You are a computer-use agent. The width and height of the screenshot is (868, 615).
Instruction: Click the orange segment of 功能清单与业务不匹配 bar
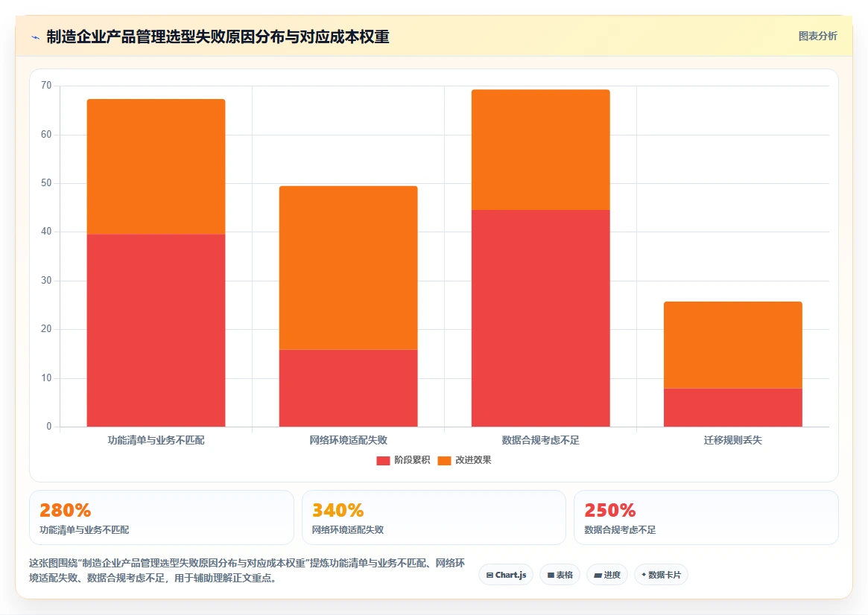tap(156, 167)
